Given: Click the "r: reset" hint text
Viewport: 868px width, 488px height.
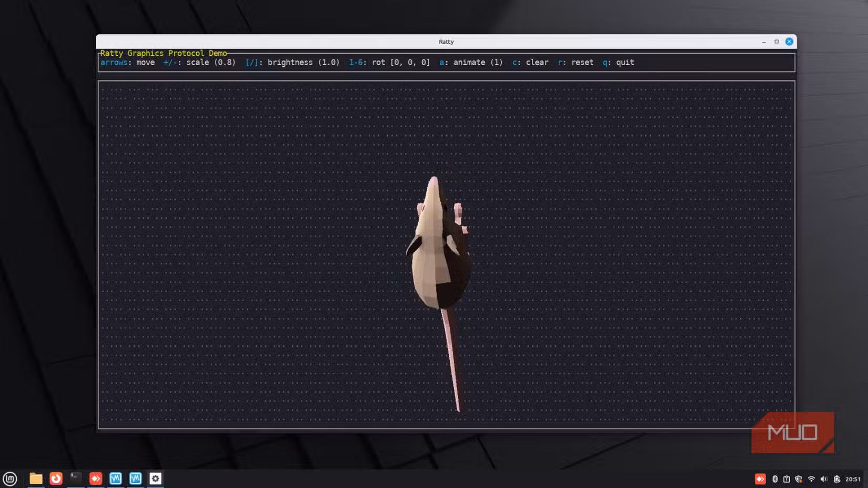Looking at the screenshot, I should pos(576,62).
